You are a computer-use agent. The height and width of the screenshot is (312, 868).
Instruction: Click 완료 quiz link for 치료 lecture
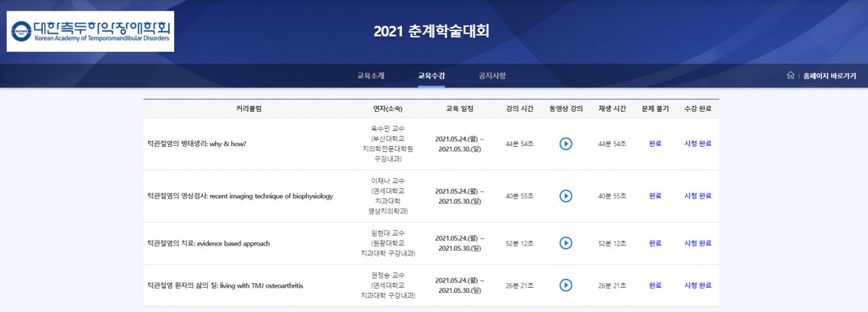pyautogui.click(x=655, y=243)
